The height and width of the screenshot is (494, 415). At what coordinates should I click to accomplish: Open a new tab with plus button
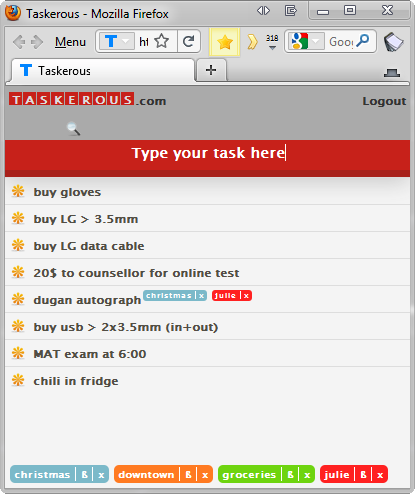click(211, 70)
